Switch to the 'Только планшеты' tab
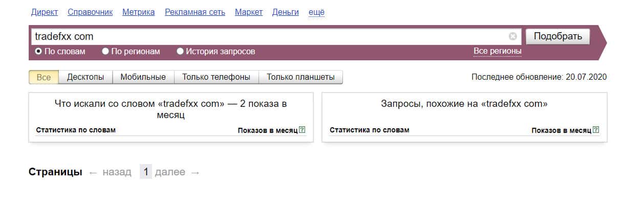Image resolution: width=644 pixels, height=206 pixels. click(301, 77)
